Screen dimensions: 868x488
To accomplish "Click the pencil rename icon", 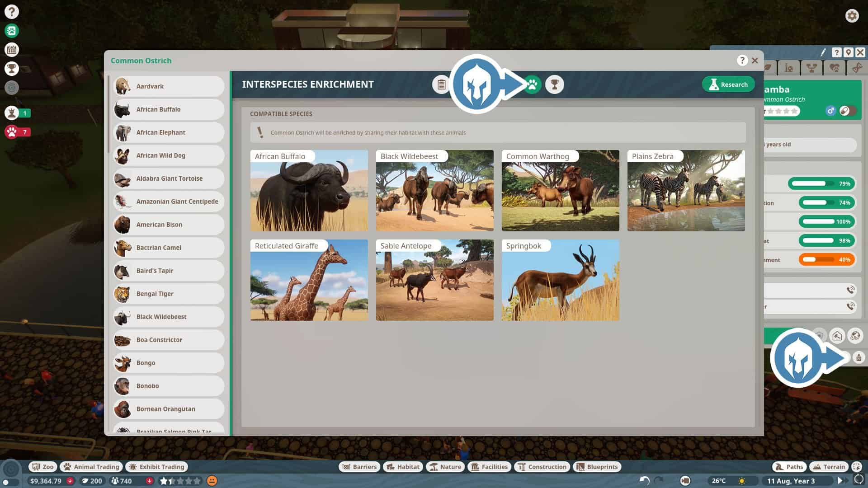I will 823,52.
